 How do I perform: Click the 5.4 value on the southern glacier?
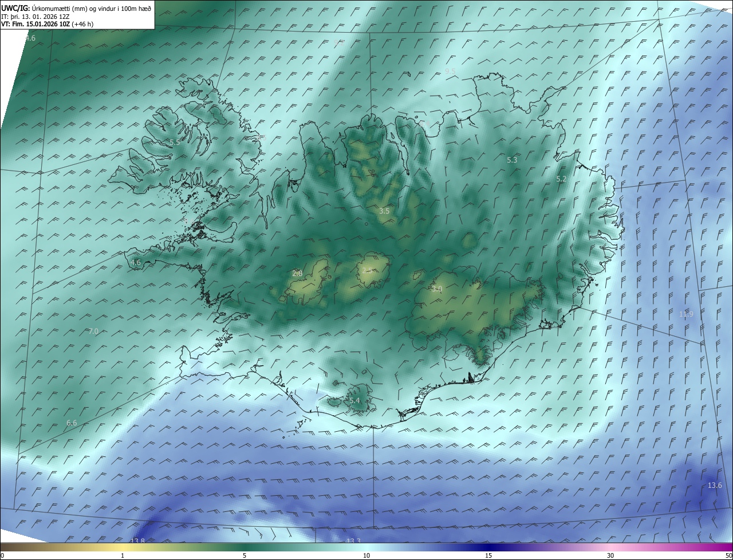[354, 401]
